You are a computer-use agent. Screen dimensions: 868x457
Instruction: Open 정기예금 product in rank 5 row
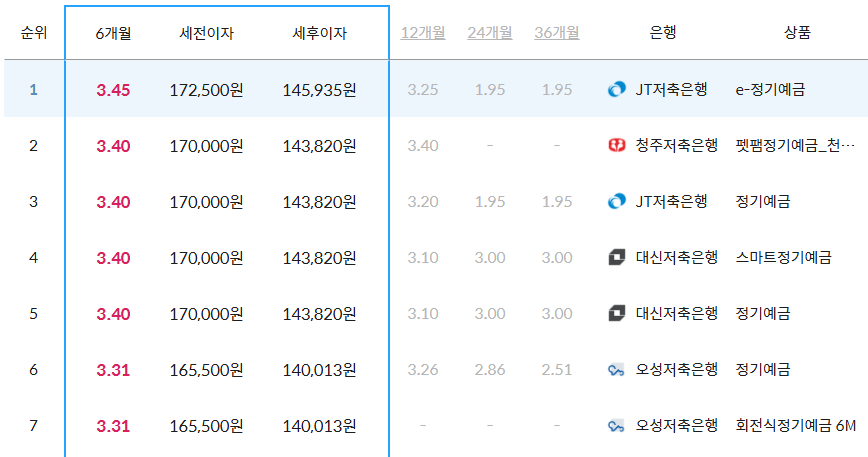click(763, 313)
